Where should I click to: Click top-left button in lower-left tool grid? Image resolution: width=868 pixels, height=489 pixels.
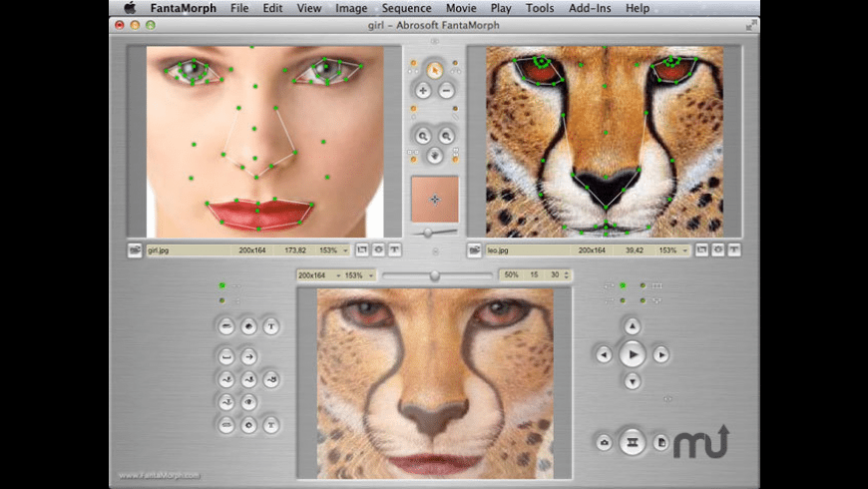[x=225, y=326]
